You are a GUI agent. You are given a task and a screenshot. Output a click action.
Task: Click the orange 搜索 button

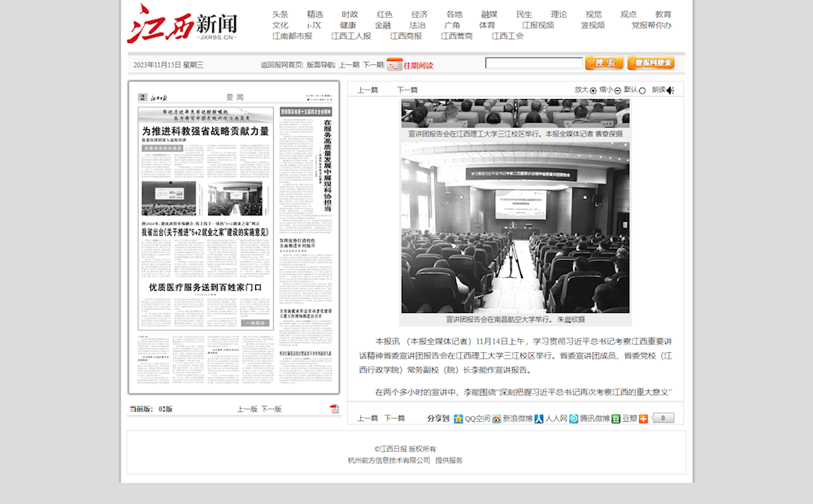pos(604,63)
